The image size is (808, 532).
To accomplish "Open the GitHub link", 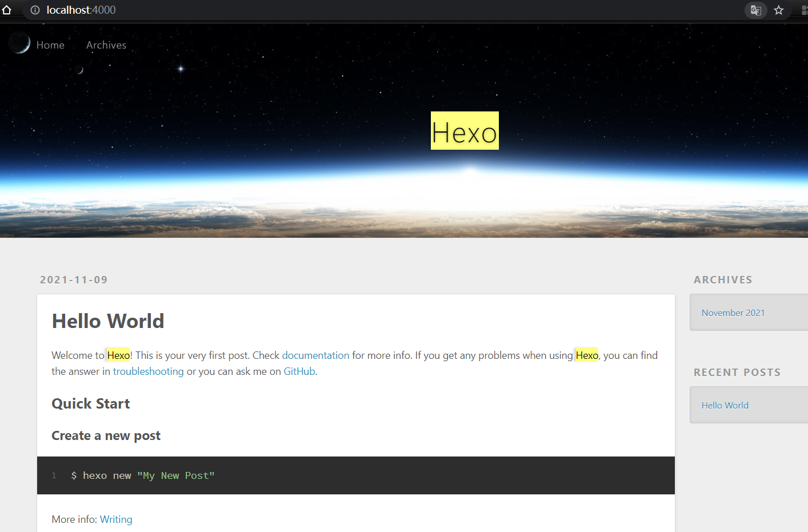I will [299, 371].
